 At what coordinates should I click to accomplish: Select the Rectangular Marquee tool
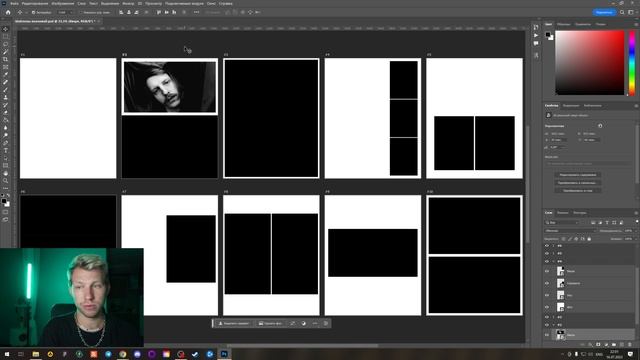coord(5,37)
